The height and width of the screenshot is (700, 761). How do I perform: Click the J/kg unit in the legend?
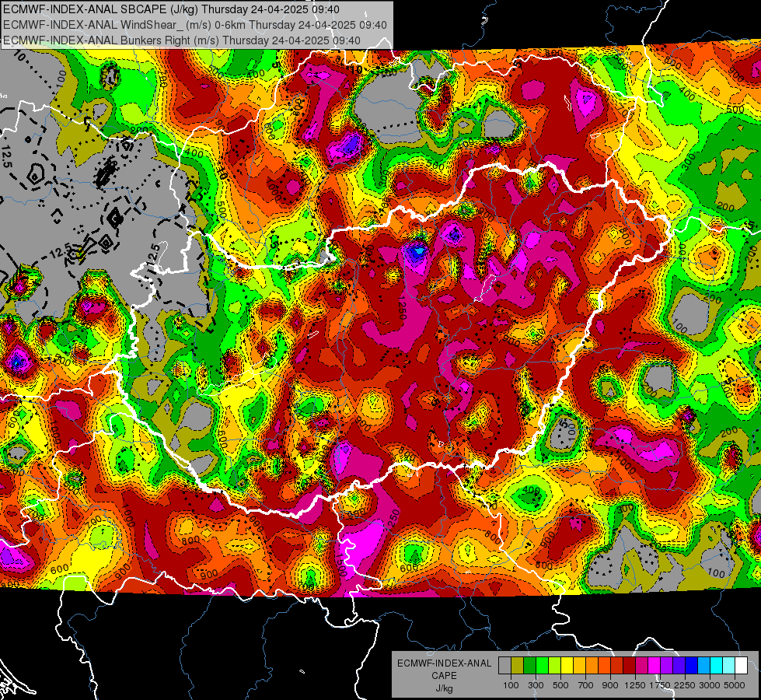[x=444, y=688]
